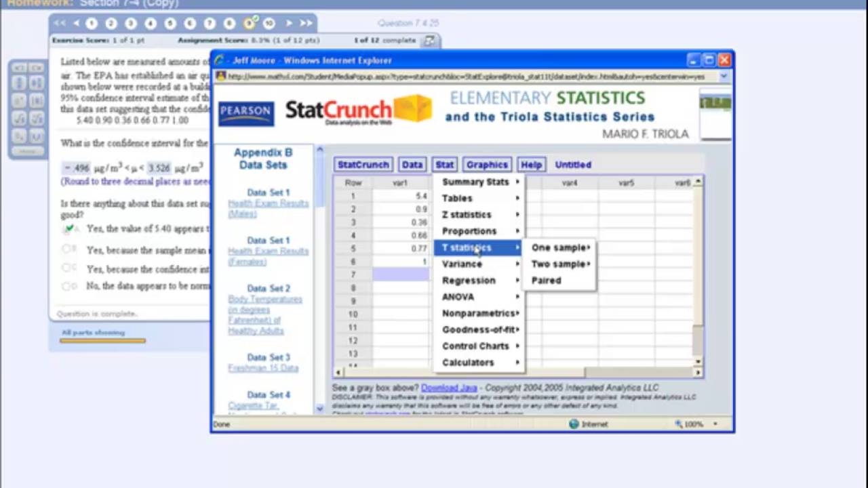Open Goodness-of-fit menu entry

point(479,330)
